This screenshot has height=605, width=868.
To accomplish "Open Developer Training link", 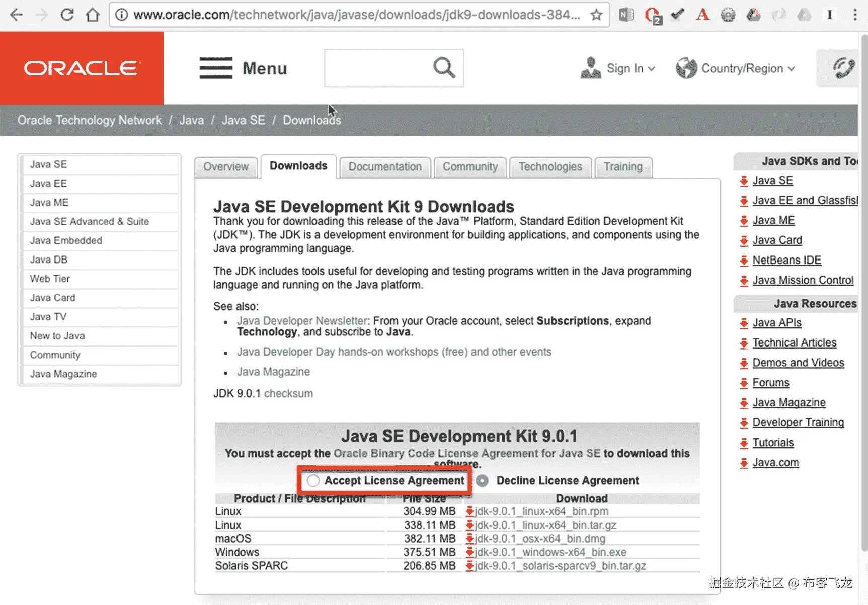I will click(798, 422).
